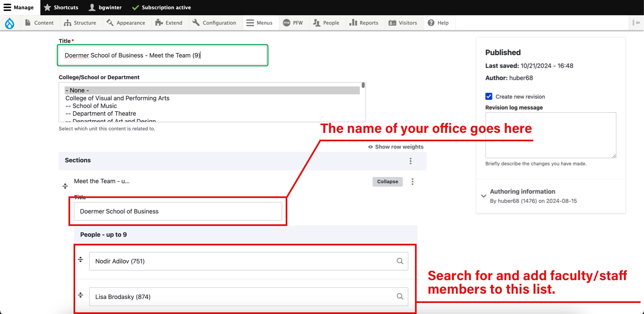Click the Nodir Adilov person field
This screenshot has height=314, width=644.
248,261
